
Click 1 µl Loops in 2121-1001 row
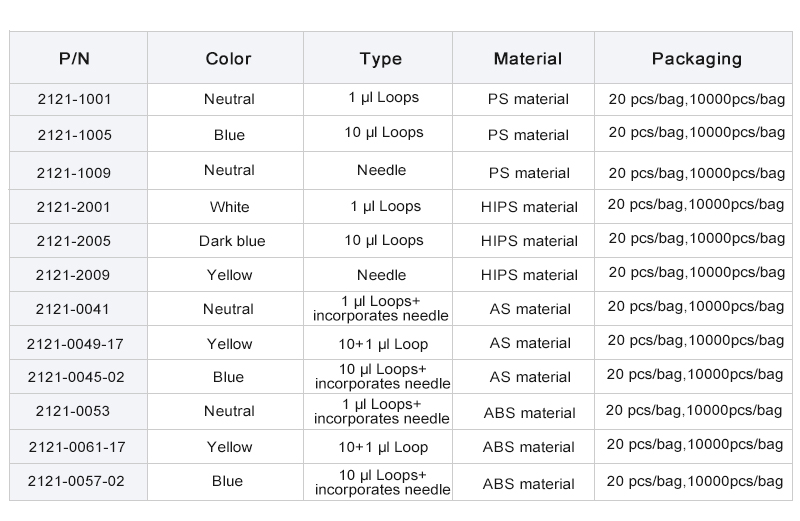point(383,98)
